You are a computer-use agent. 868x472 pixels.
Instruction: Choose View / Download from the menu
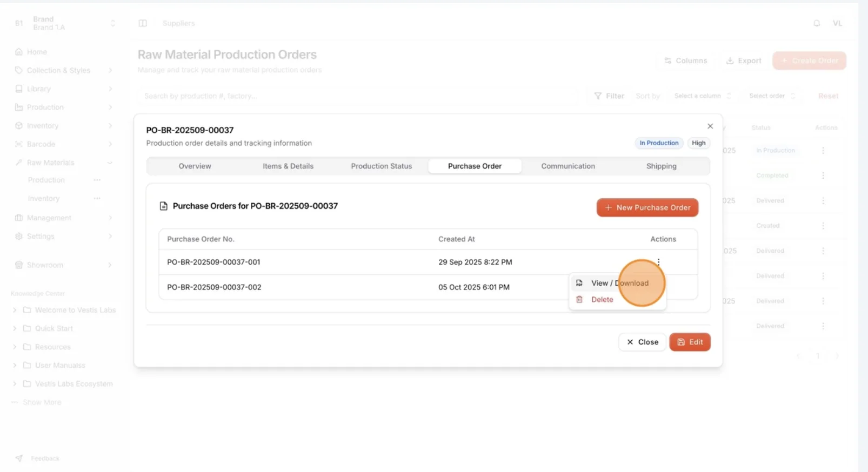pos(617,283)
